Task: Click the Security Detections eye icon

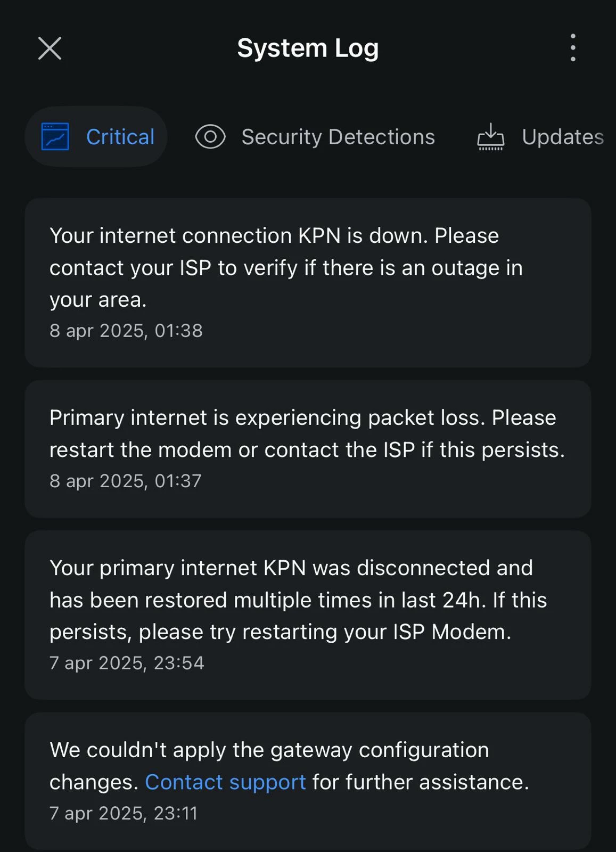Action: pyautogui.click(x=210, y=137)
